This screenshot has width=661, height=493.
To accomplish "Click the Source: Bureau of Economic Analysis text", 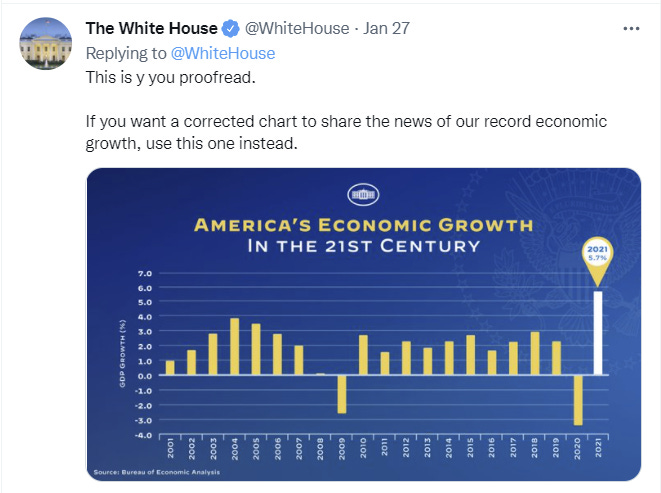I will 157,472.
